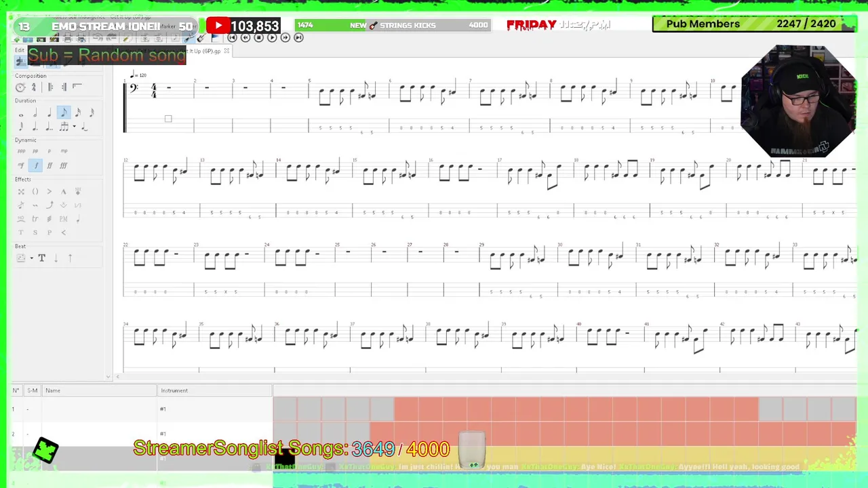Jump to the last measure in transport
This screenshot has width=868, height=488.
click(x=298, y=37)
